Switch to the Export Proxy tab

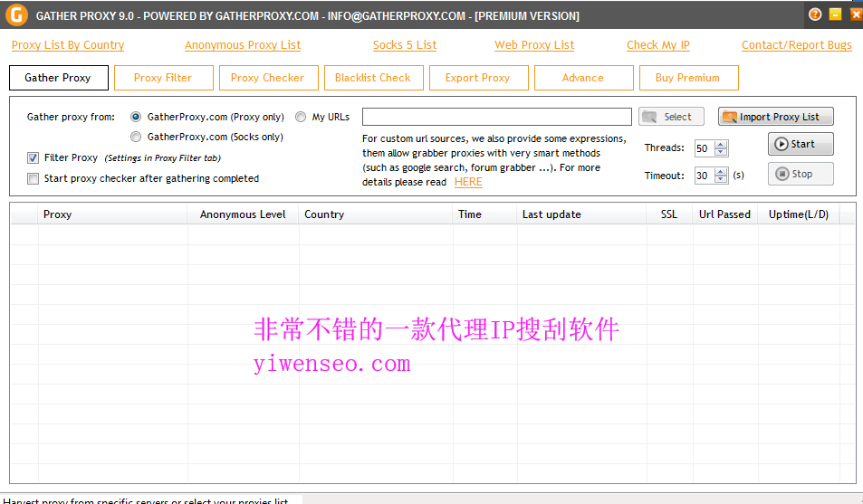(x=478, y=78)
